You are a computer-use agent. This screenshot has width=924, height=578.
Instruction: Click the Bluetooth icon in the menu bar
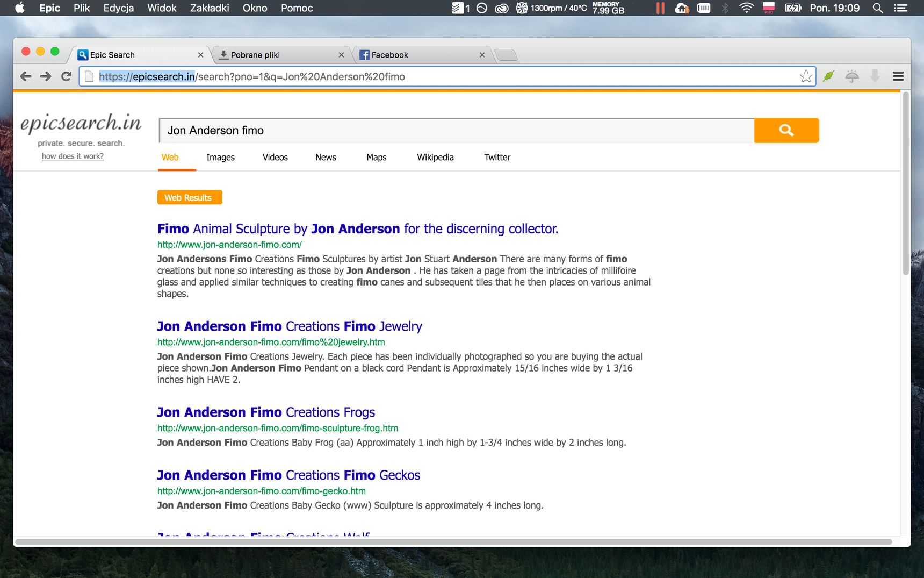click(725, 8)
